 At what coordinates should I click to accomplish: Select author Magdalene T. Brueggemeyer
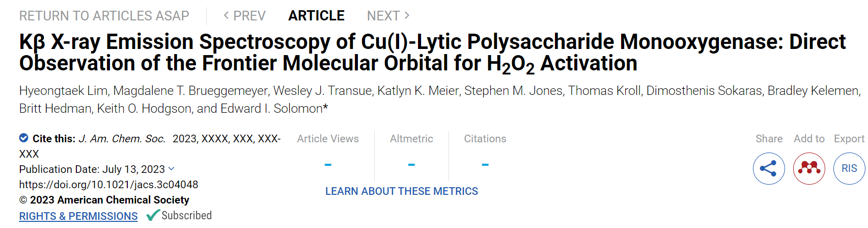190,91
